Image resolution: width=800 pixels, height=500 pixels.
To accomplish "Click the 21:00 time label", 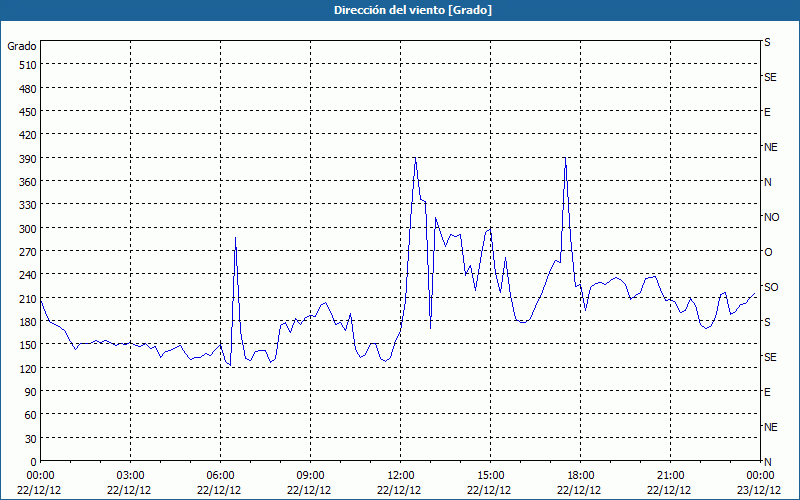I will coord(670,476).
